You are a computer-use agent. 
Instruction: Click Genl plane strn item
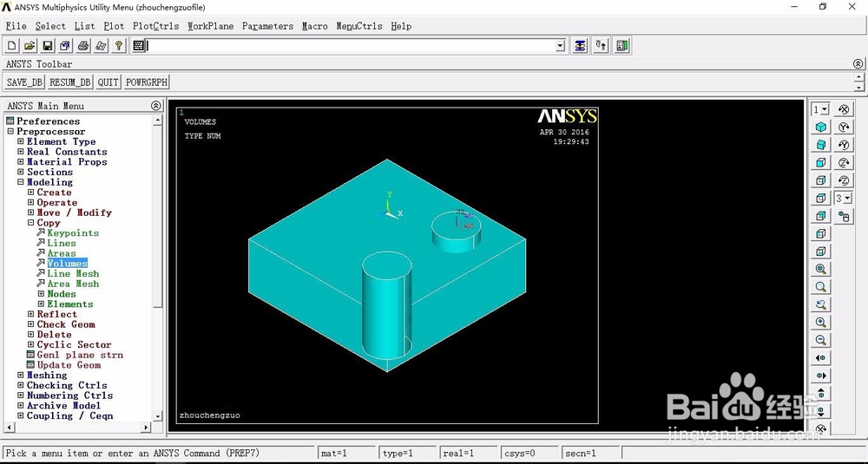pos(80,355)
